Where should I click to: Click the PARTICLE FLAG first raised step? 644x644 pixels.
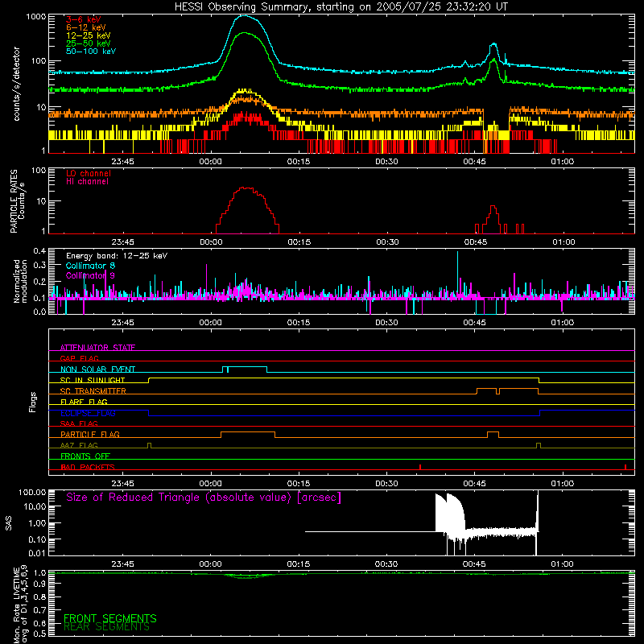[x=248, y=432]
